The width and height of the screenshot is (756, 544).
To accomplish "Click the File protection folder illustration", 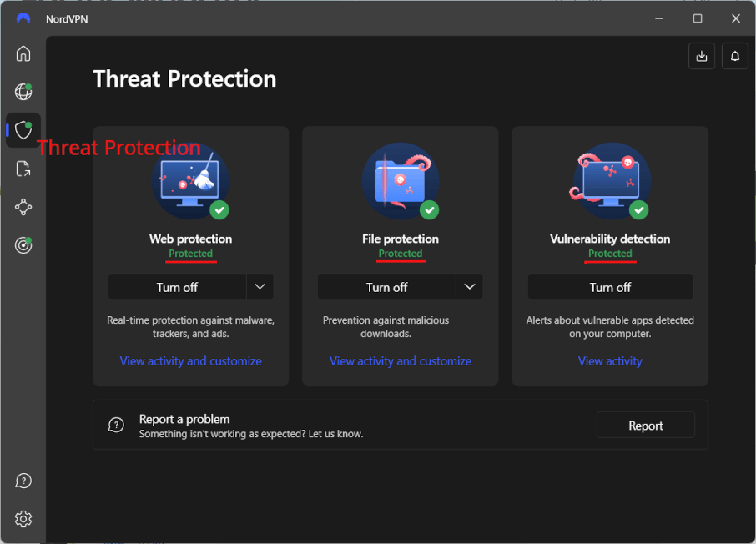I will [x=401, y=181].
